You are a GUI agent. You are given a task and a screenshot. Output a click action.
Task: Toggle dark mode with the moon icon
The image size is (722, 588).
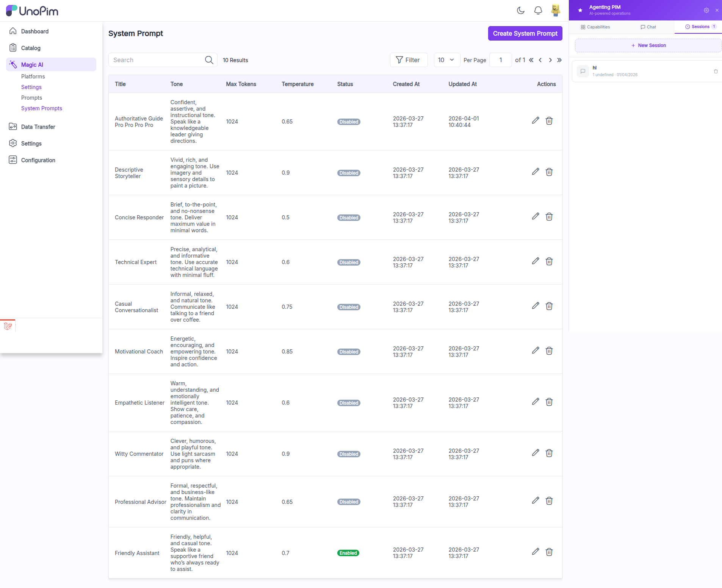(x=520, y=11)
